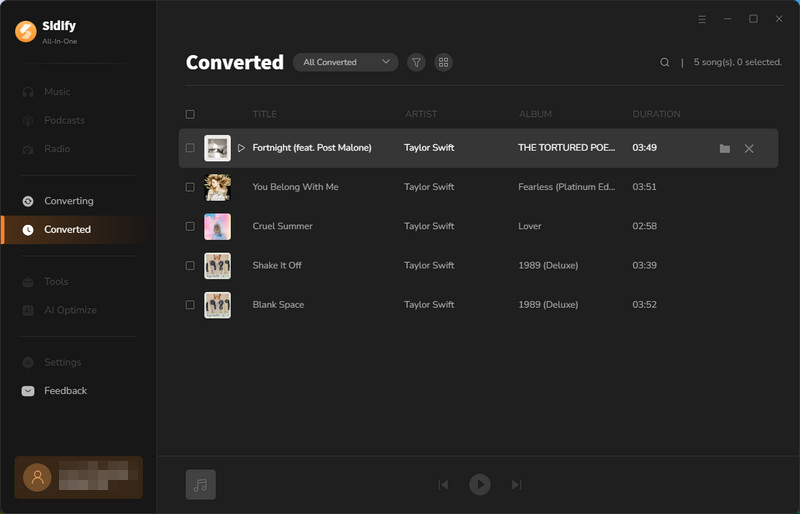
Task: Click the 5 song(s), 0 selected status
Action: pos(737,62)
